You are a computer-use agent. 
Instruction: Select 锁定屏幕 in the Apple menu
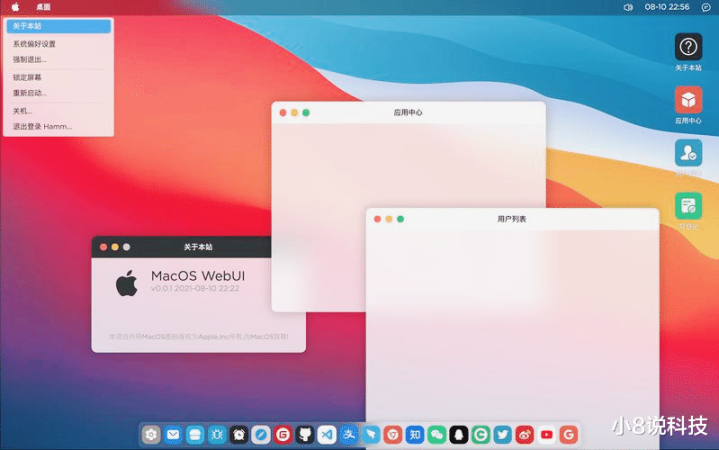point(59,77)
